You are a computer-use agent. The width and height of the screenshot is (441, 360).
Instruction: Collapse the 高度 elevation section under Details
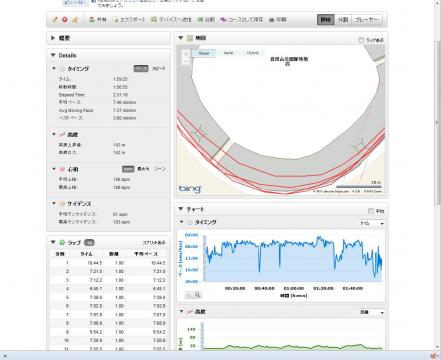(54, 134)
